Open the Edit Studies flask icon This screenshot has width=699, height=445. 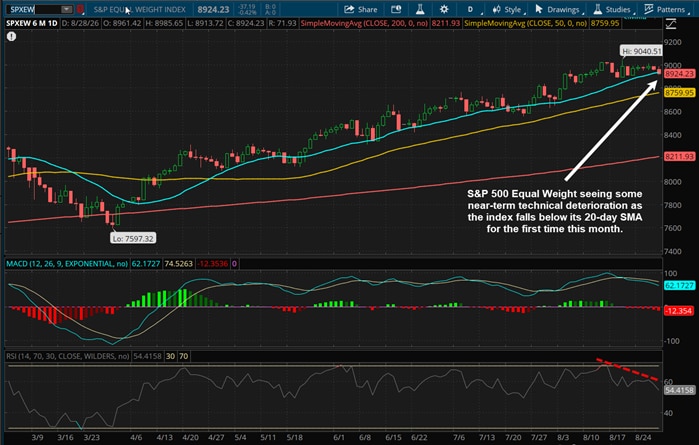[x=420, y=9]
